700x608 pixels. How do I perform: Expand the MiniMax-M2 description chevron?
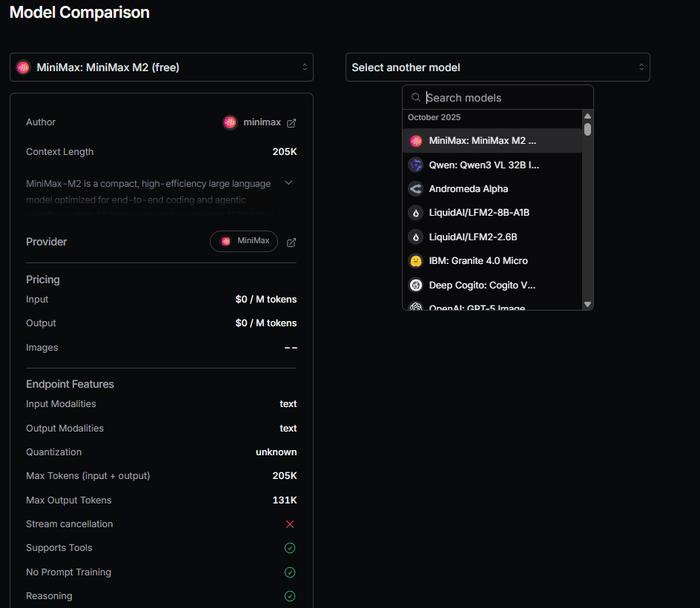[x=288, y=183]
